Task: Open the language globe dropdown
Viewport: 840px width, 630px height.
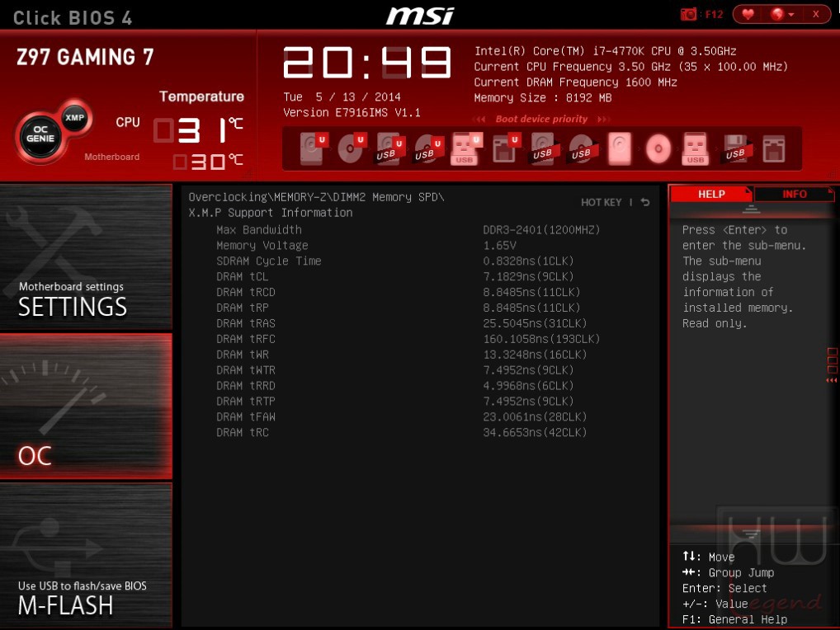Action: click(x=781, y=15)
